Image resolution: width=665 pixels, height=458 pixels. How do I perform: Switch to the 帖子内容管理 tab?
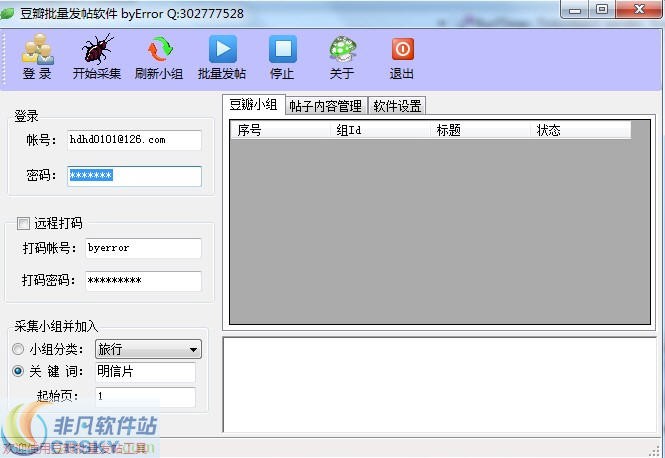click(325, 106)
